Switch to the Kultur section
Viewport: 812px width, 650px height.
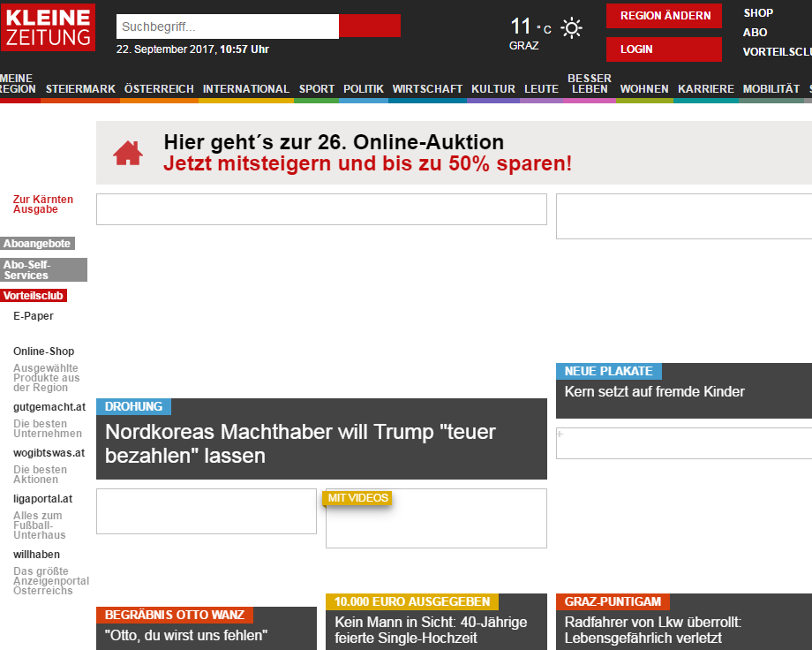[493, 89]
